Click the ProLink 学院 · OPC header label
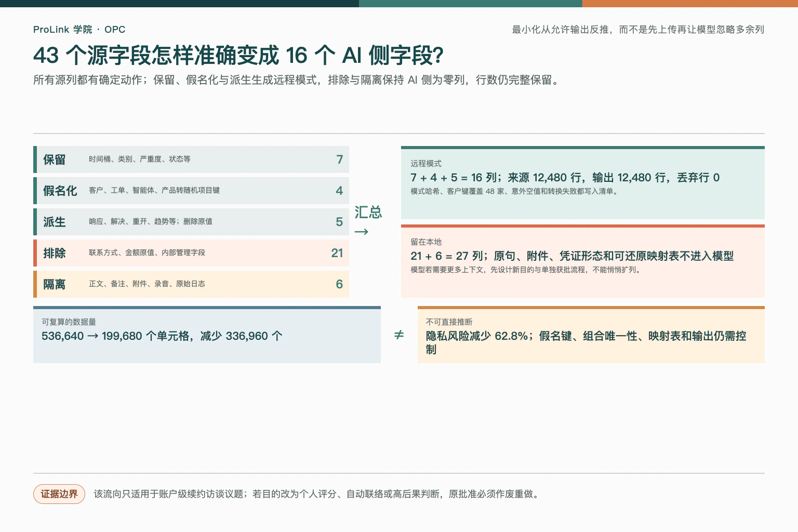This screenshot has width=798, height=532. (79, 30)
